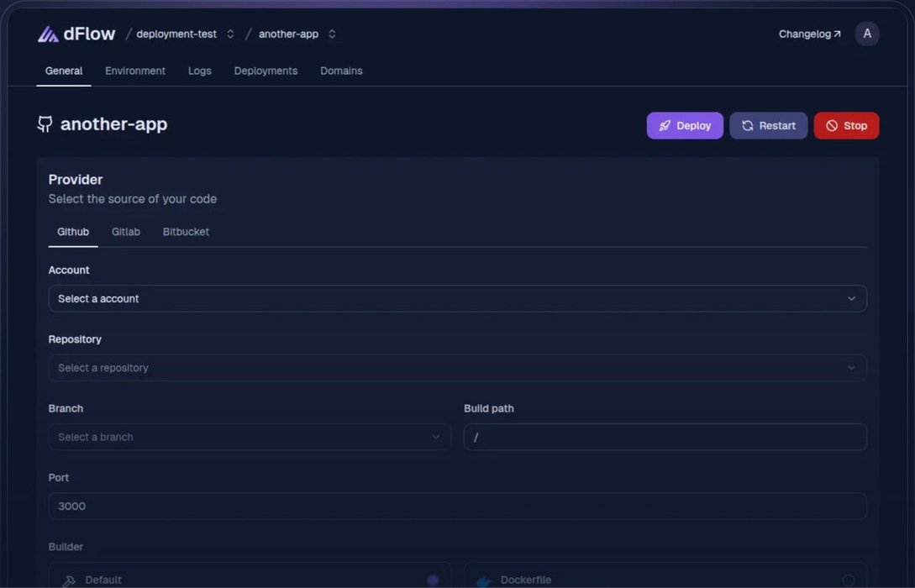Click the GitHub icon beside another-app title
Viewport: 915px width, 588px height.
point(45,123)
